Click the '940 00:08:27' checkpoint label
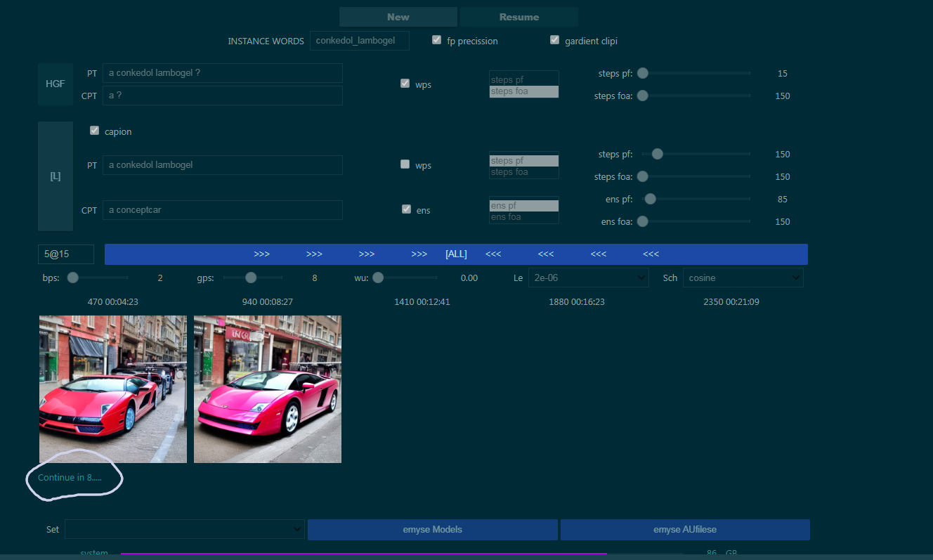This screenshot has width=933, height=560. click(267, 302)
